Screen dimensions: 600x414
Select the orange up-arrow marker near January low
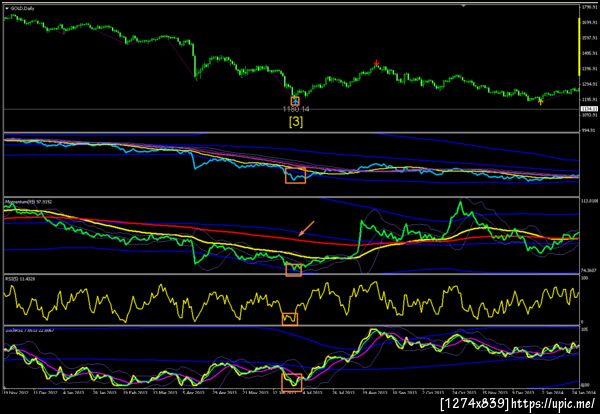(540, 101)
